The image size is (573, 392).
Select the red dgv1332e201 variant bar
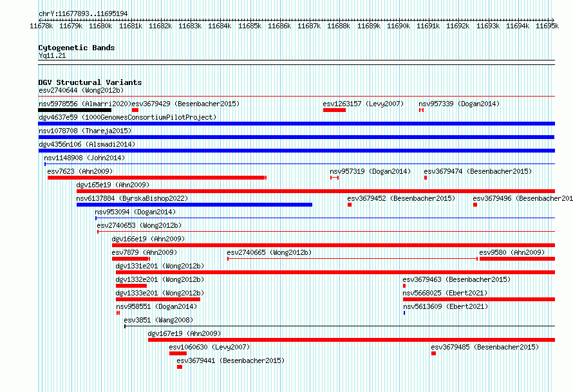point(131,286)
